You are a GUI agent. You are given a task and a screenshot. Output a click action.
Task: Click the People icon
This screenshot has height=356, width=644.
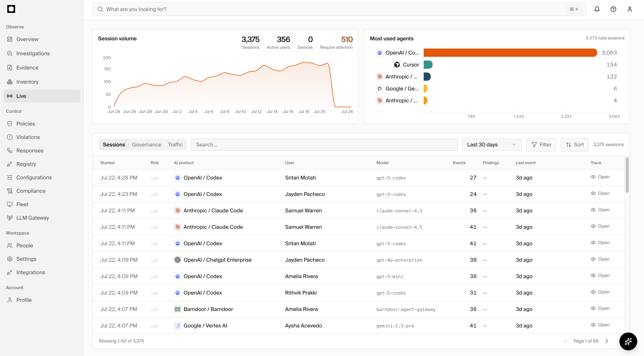click(x=10, y=245)
